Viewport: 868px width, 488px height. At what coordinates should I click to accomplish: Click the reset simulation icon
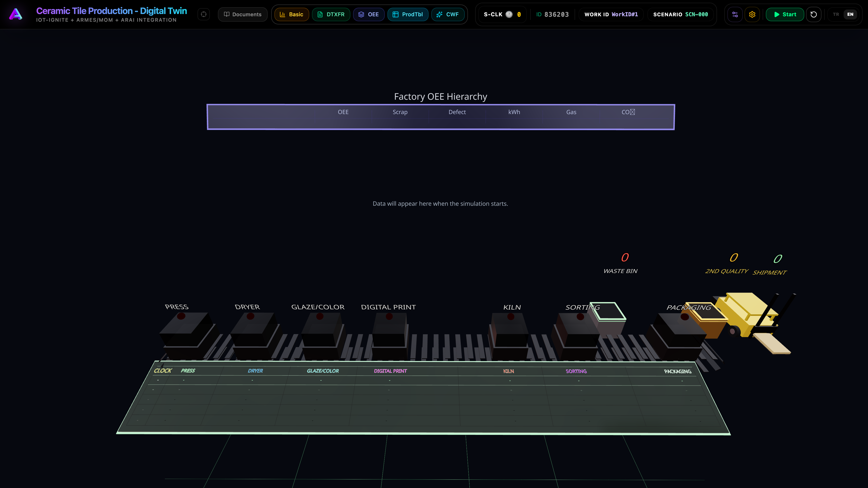814,14
